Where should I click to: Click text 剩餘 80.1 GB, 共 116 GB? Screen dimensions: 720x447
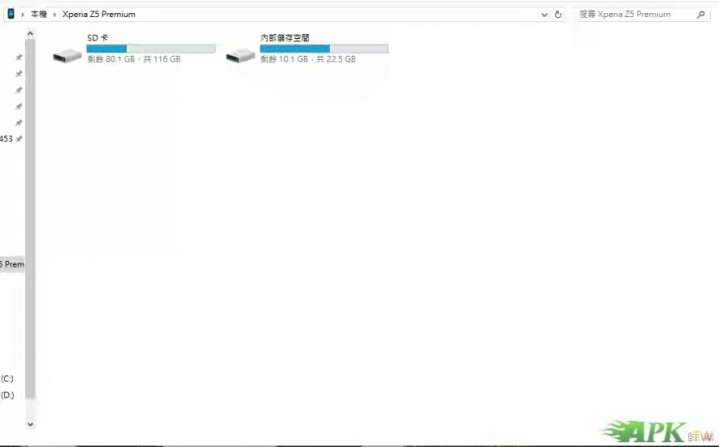pyautogui.click(x=134, y=59)
